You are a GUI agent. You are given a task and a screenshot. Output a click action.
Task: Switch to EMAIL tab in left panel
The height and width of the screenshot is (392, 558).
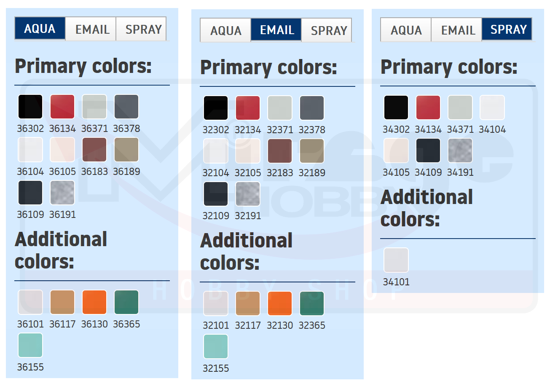coord(92,29)
